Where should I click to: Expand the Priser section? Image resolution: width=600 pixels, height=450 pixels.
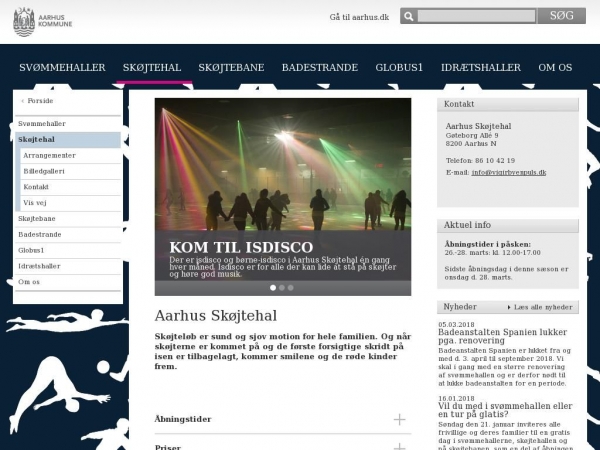point(168,447)
